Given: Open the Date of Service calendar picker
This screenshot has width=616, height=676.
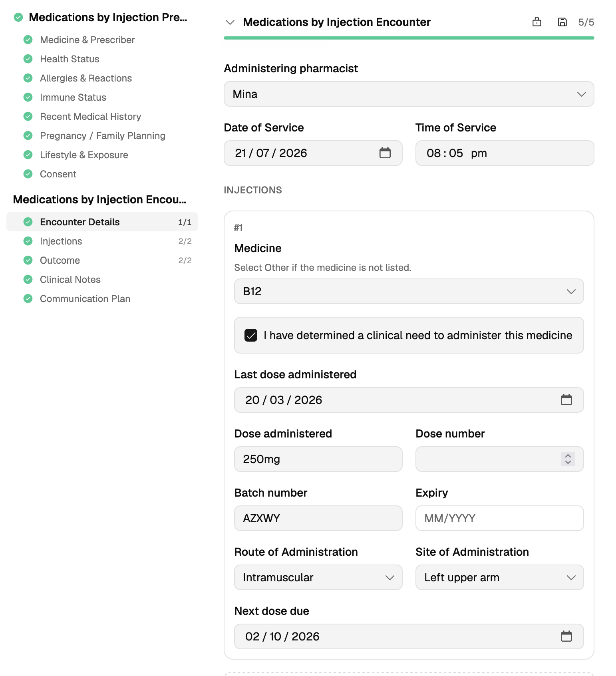Looking at the screenshot, I should click(385, 153).
